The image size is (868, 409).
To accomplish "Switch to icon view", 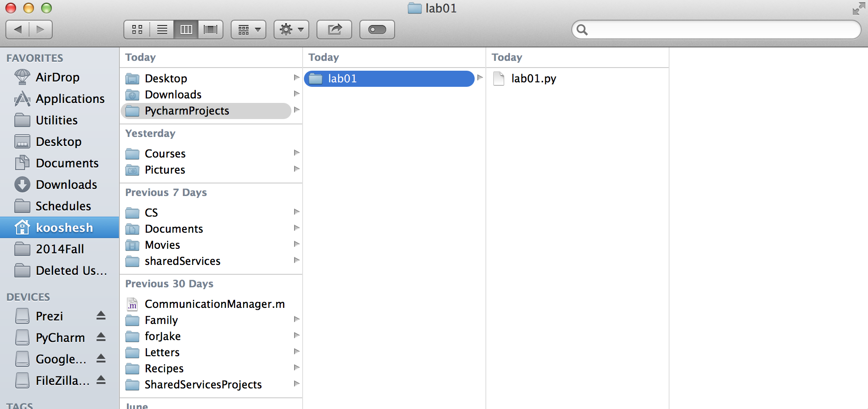I will [x=137, y=30].
